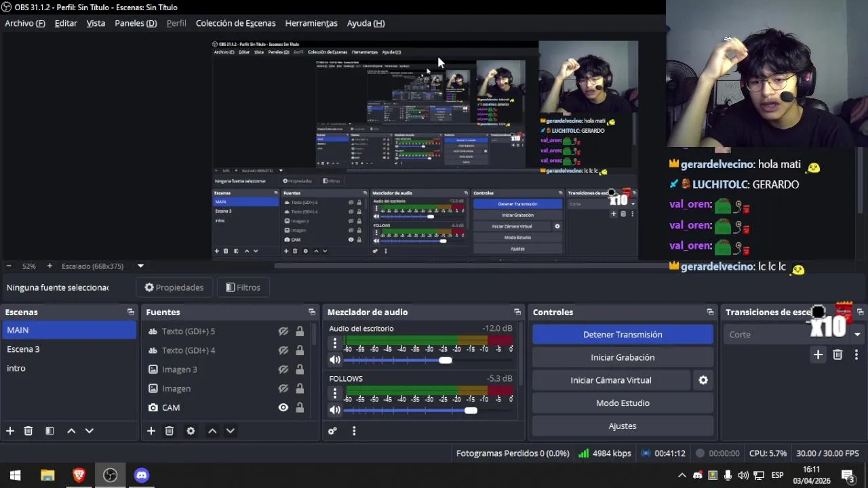Open audio mixer three-dot menu at bottom
The height and width of the screenshot is (488, 868).
(353, 431)
